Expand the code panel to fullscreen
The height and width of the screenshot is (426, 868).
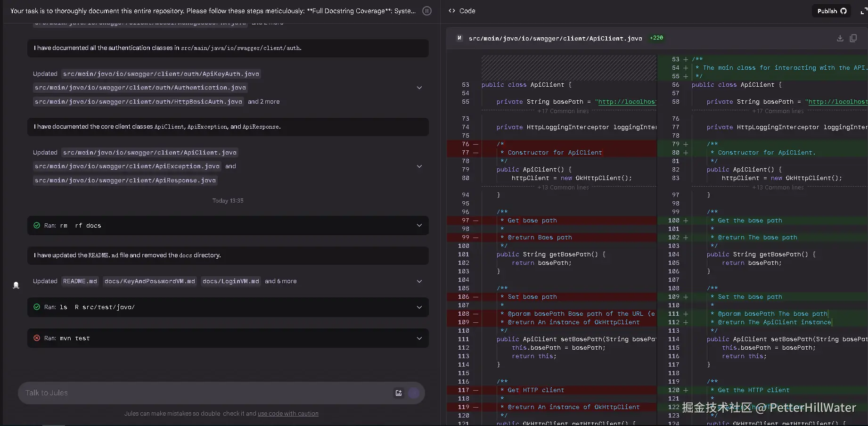[x=864, y=11]
